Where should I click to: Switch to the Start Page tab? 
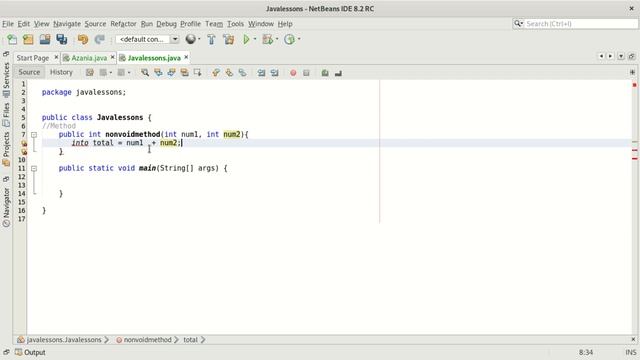33,58
